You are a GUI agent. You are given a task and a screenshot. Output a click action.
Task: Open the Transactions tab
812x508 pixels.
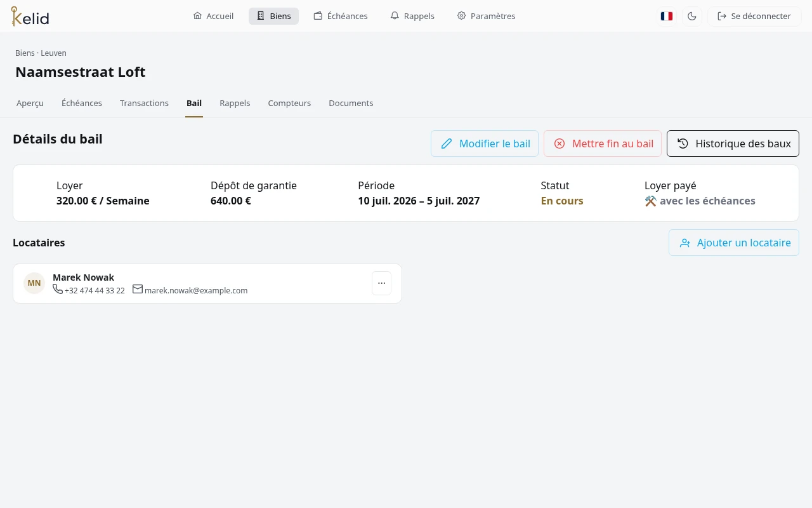pyautogui.click(x=144, y=103)
